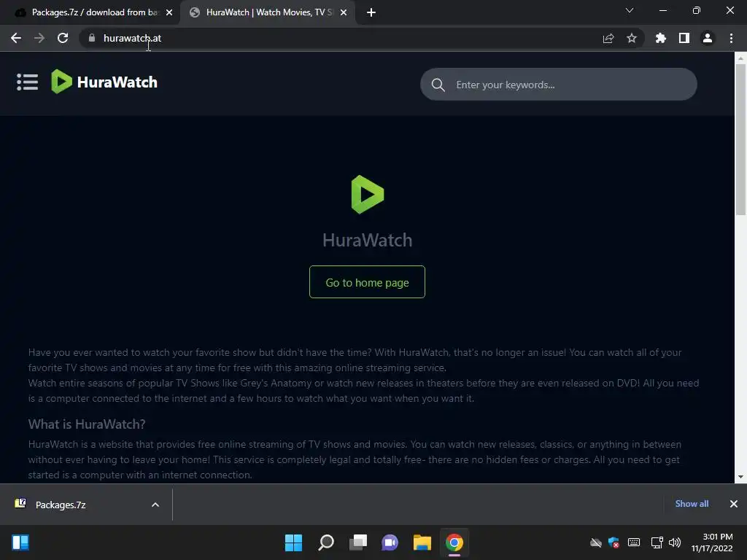Screen dimensions: 747x560
Task: Bookmark this page with star
Action: [x=632, y=38]
